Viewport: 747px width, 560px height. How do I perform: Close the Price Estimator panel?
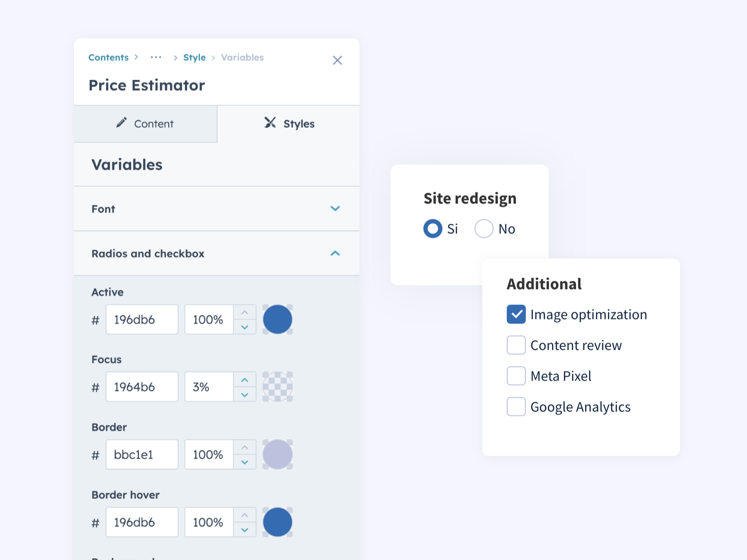(x=337, y=60)
